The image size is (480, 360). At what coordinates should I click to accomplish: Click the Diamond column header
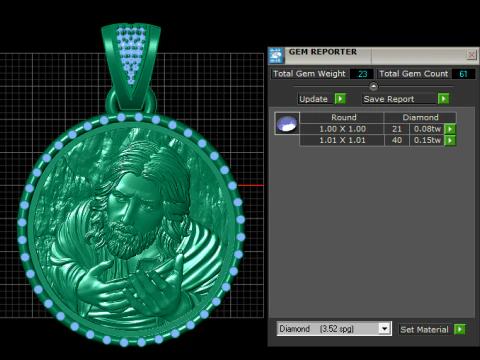click(420, 117)
